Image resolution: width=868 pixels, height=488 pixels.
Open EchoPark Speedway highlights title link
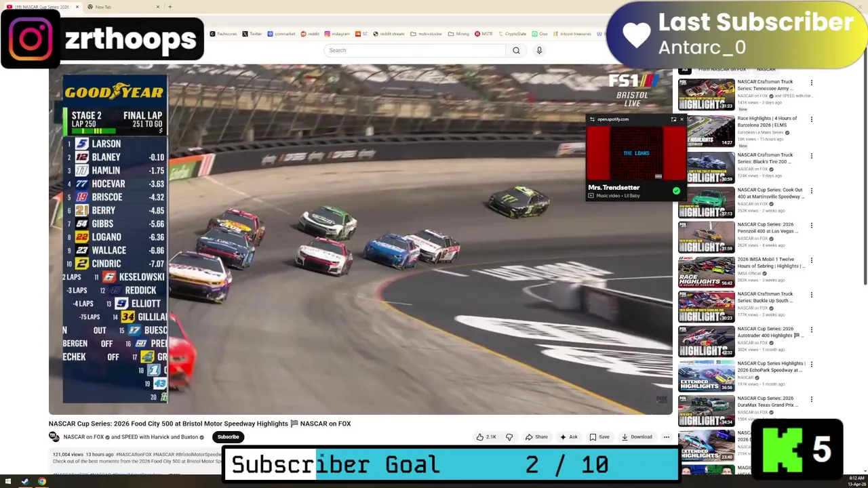[x=771, y=367]
